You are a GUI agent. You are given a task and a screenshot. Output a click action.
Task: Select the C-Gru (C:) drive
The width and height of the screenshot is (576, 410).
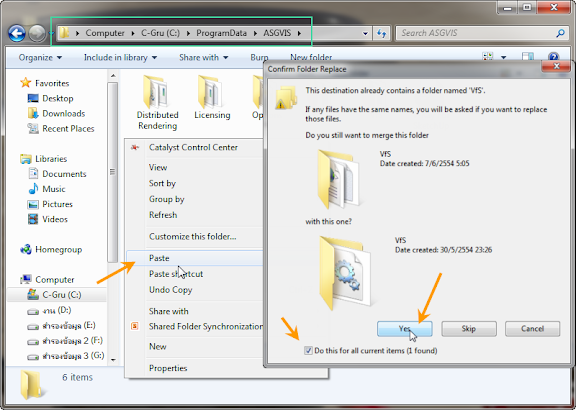(x=61, y=295)
